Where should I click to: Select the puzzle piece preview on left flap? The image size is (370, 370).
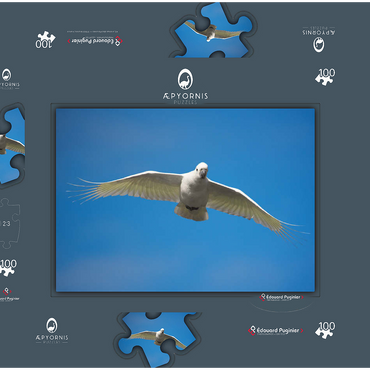(x=12, y=146)
